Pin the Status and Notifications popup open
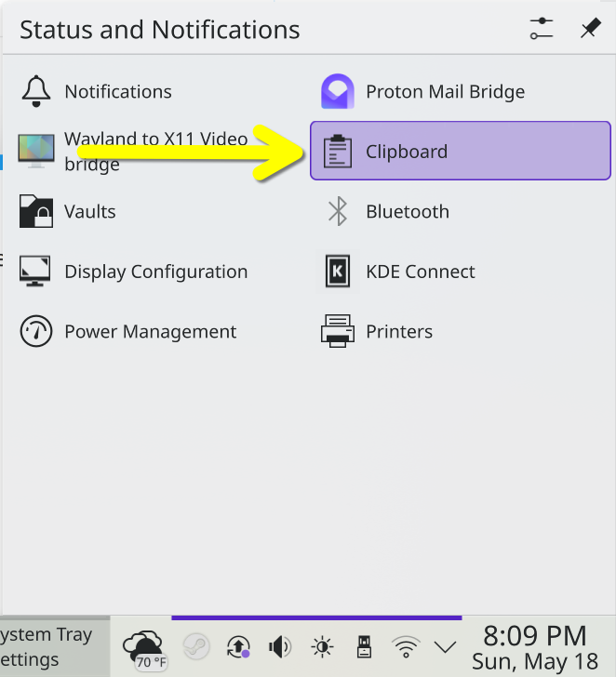The height and width of the screenshot is (677, 616). pyautogui.click(x=590, y=29)
